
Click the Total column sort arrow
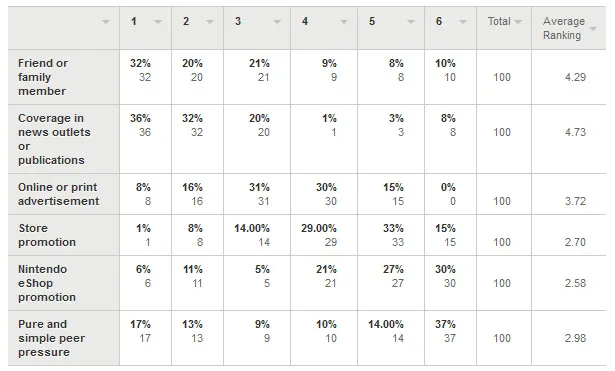click(518, 22)
